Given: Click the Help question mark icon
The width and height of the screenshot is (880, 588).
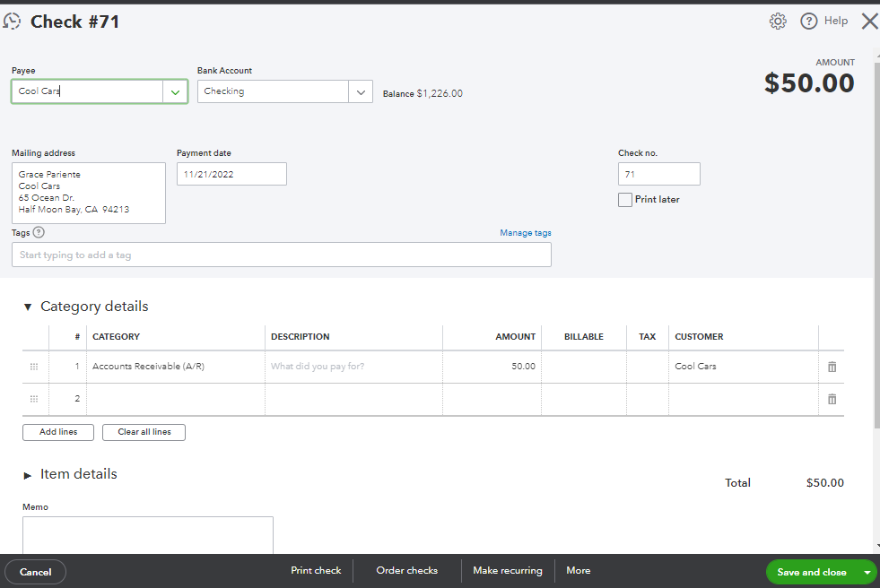Looking at the screenshot, I should [809, 22].
